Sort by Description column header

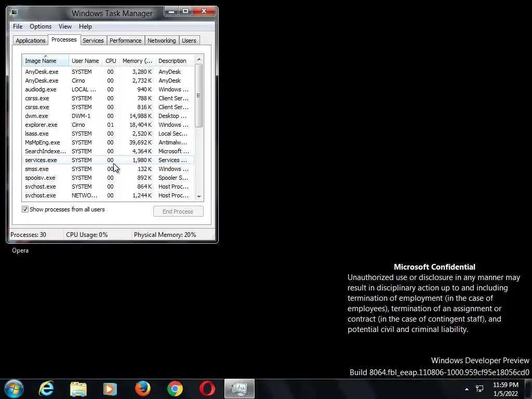[x=175, y=61]
